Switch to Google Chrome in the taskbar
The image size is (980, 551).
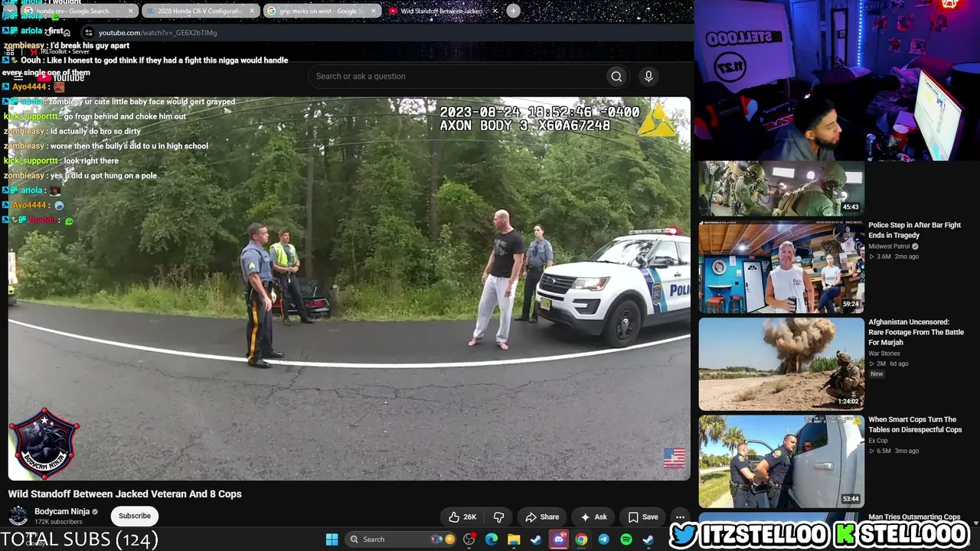(581, 540)
